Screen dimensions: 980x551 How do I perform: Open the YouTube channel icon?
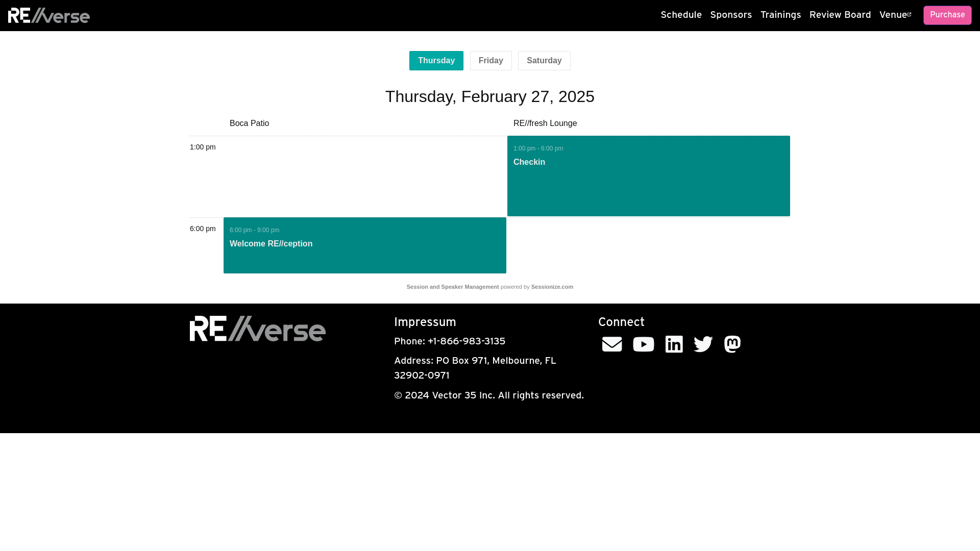pyautogui.click(x=644, y=344)
